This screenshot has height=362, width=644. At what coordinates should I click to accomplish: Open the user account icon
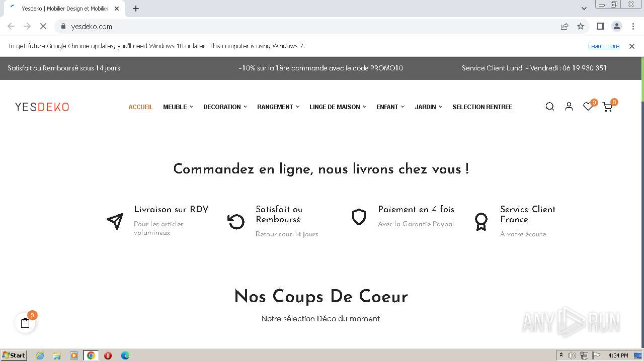[x=569, y=107]
